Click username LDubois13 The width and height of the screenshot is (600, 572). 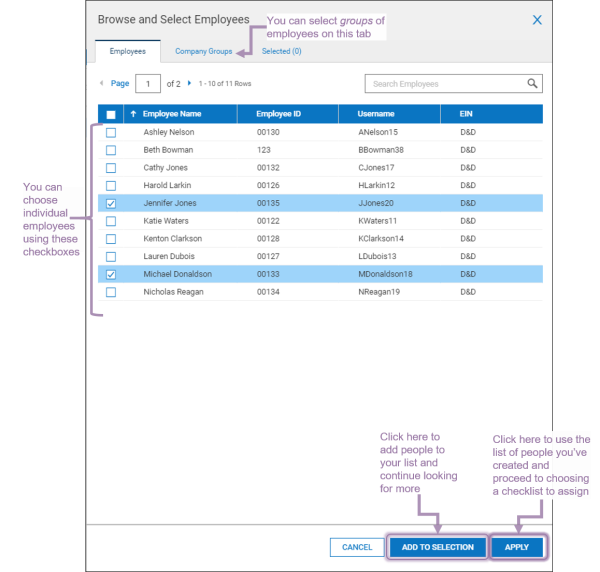(x=377, y=256)
